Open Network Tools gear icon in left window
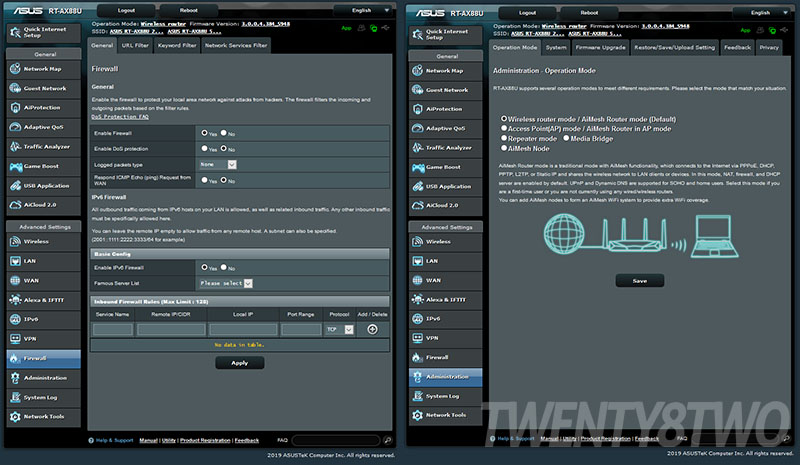This screenshot has height=465, width=800. 15,417
